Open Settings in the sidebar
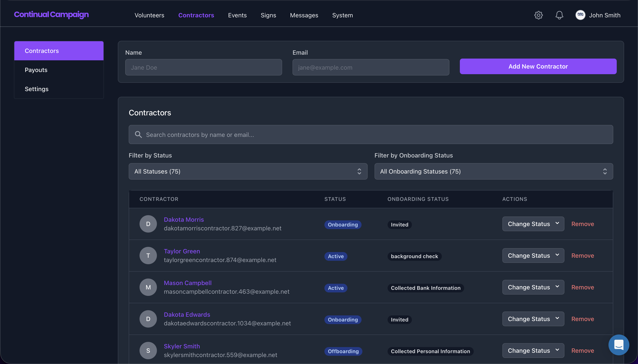 tap(36, 89)
